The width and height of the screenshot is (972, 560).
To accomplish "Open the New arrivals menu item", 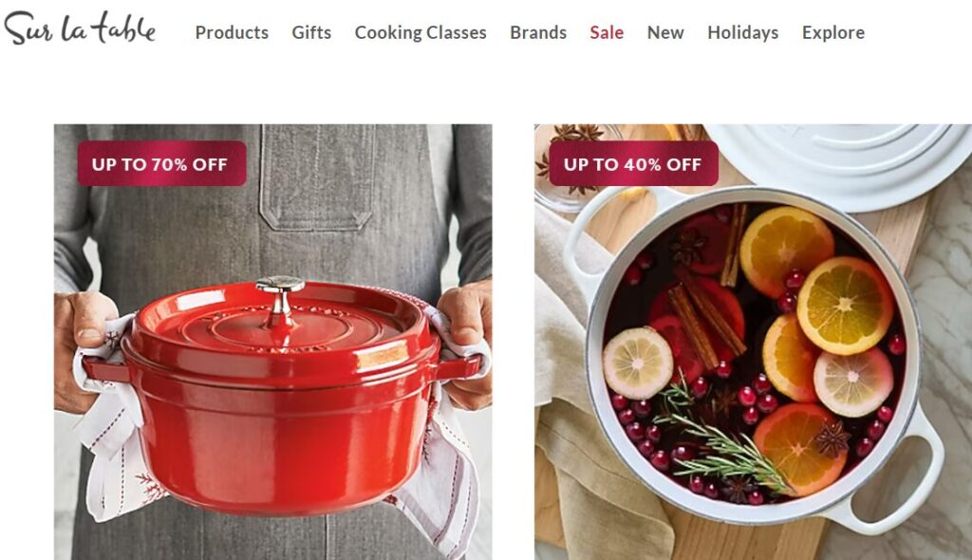I will point(665,32).
